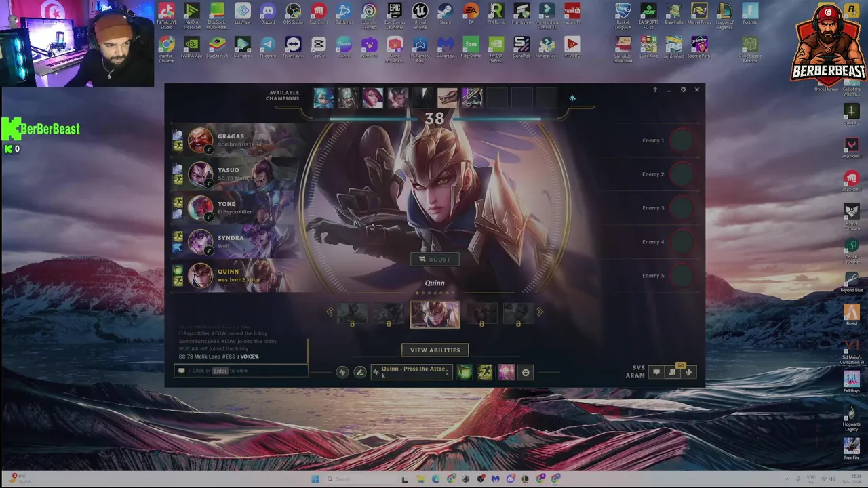This screenshot has width=868, height=488.
Task: Show previous skin with left arrow
Action: [x=330, y=312]
